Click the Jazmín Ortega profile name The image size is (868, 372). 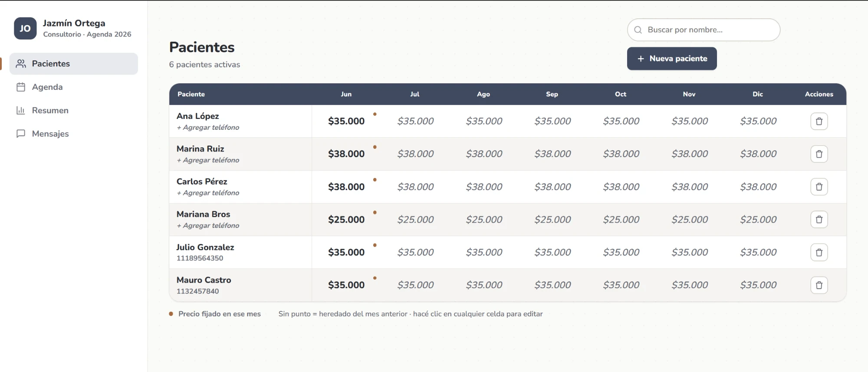coord(74,23)
